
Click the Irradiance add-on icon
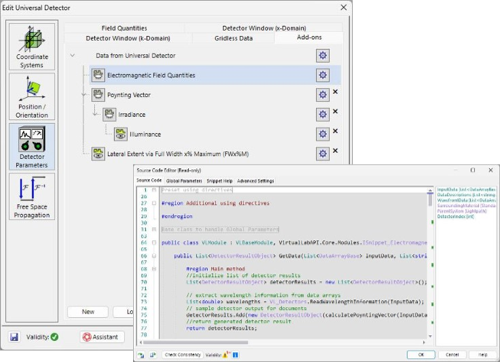coord(109,114)
